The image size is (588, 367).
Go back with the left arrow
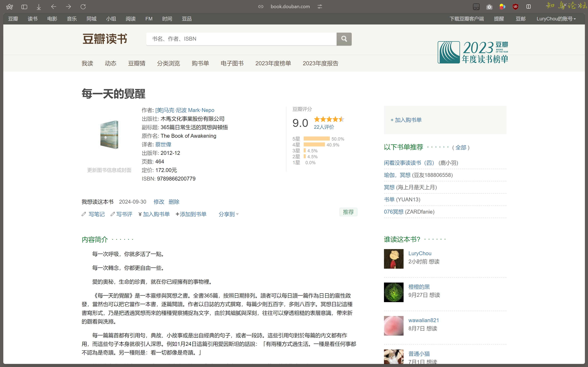click(54, 7)
